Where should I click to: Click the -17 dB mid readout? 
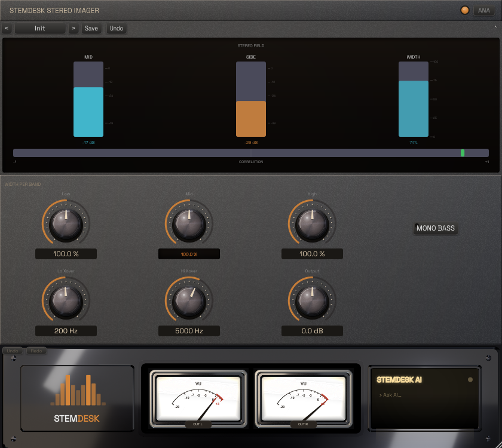click(x=88, y=142)
